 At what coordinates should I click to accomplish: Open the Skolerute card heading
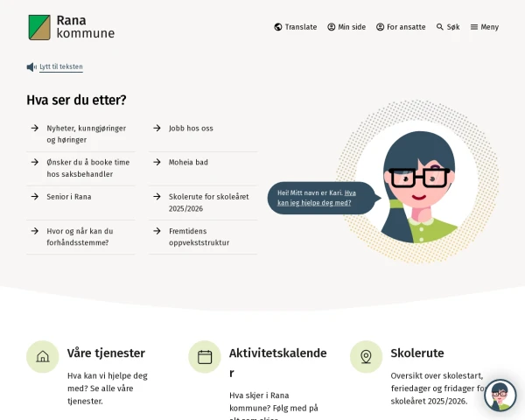click(417, 353)
